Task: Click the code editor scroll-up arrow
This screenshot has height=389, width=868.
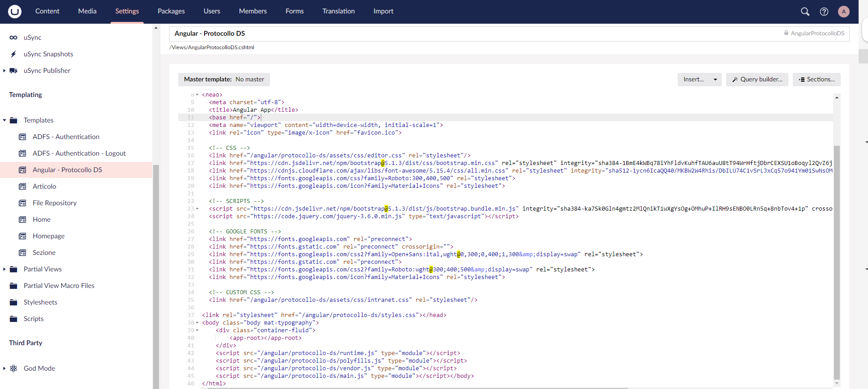Action: pos(837,97)
